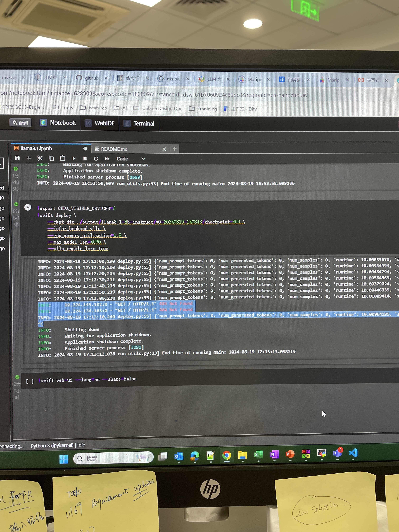
Task: Open the Windows Start menu
Action: [64, 459]
